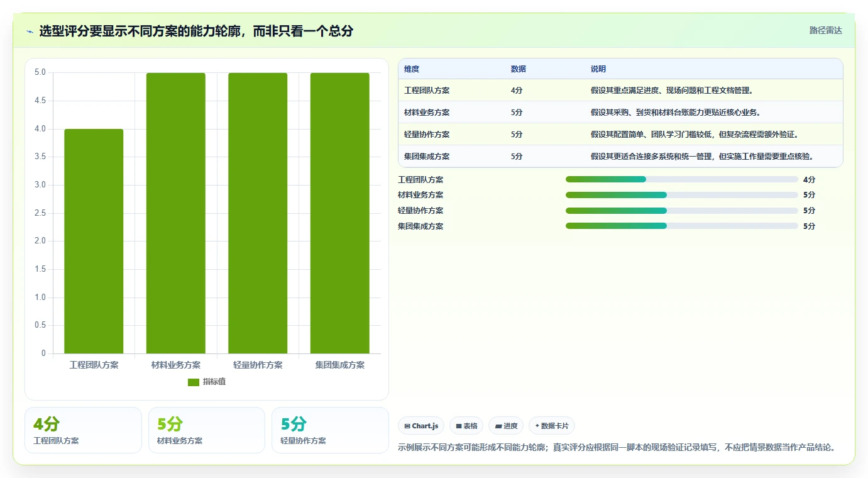868x478 pixels.
Task: Click the 材料业务方案 progress bar
Action: pos(682,195)
